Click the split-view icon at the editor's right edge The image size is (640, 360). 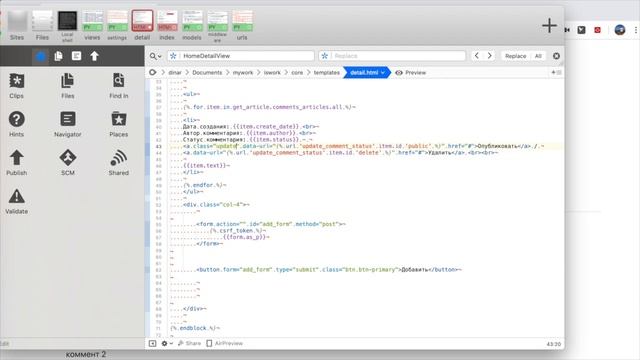556,72
